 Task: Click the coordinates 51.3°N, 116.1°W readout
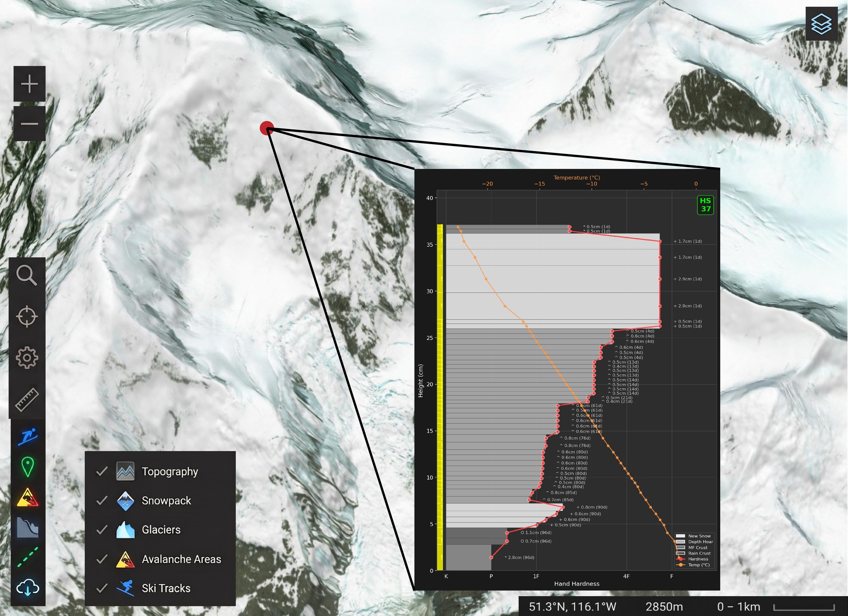pos(572,607)
